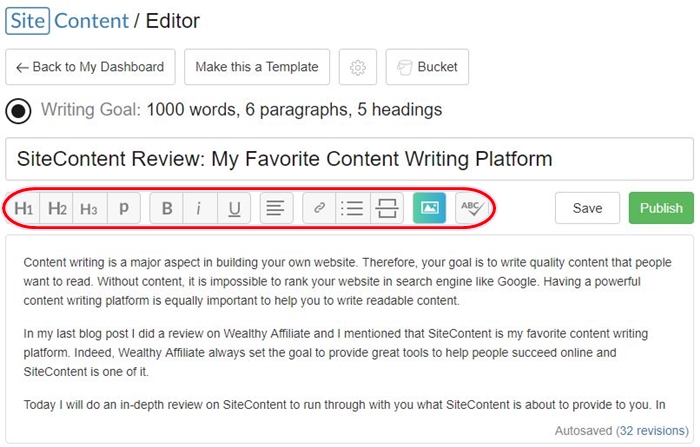This screenshot has width=700, height=447.
Task: Open the text alignment options
Action: 276,208
